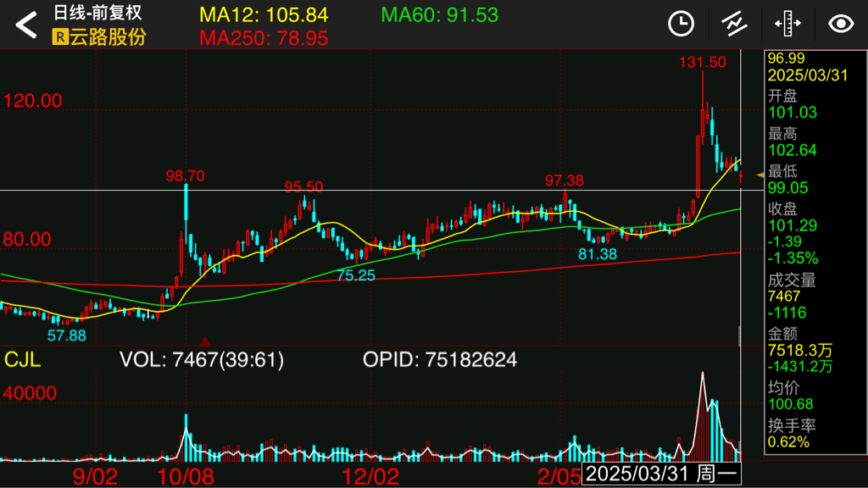Tap the orange R badge beside stock name
The height and width of the screenshot is (488, 868).
[60, 36]
